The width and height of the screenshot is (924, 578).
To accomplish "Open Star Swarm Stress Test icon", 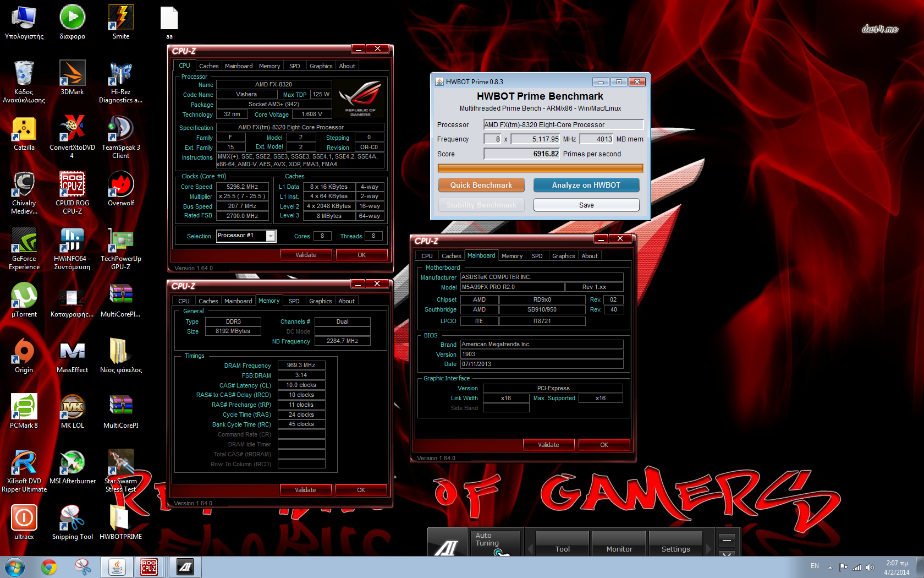I will point(121,471).
